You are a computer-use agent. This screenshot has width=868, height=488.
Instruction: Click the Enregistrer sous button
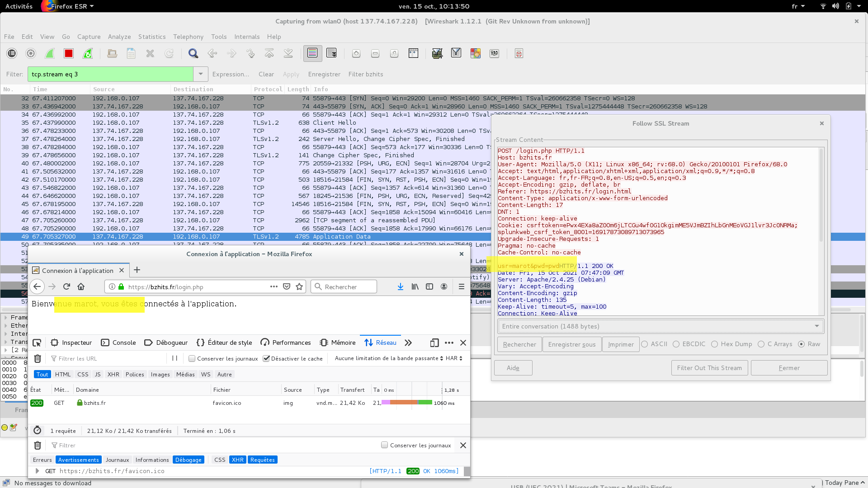[x=571, y=344]
